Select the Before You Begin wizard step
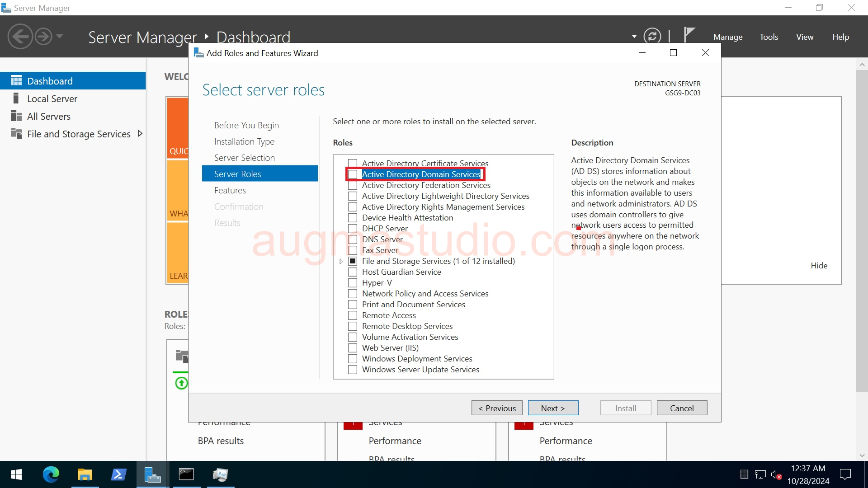 coord(246,125)
